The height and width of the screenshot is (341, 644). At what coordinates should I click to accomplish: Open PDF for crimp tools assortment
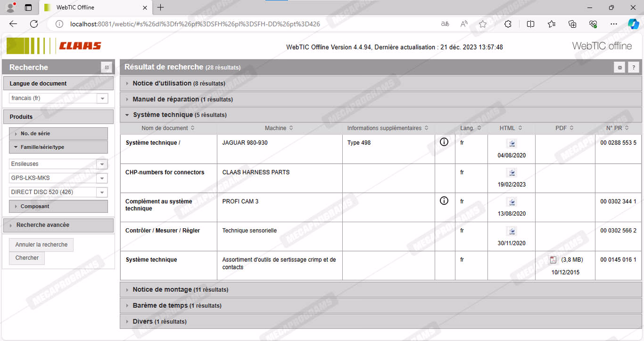click(553, 260)
